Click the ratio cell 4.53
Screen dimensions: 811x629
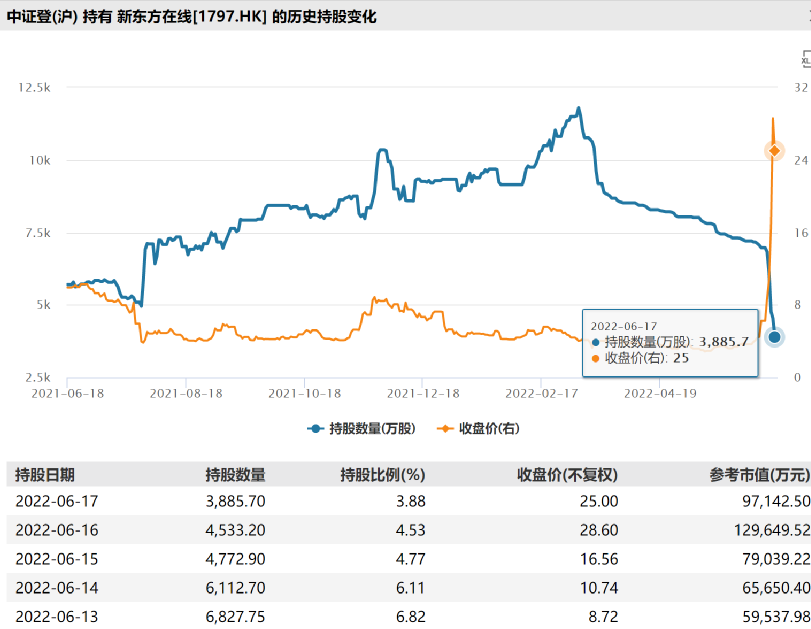411,530
